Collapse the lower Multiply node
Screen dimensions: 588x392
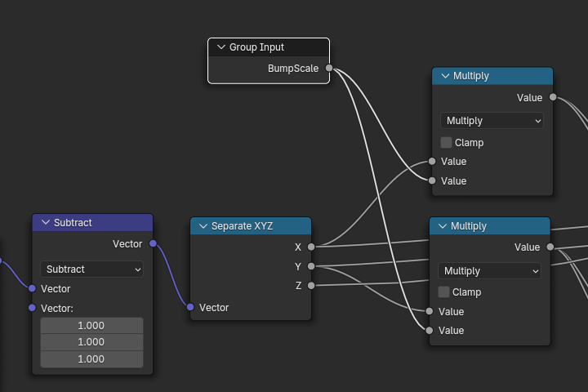(x=442, y=226)
